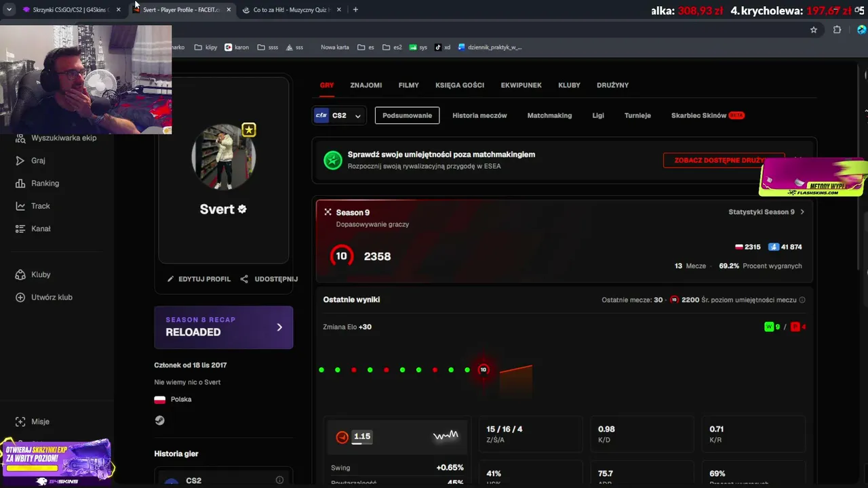
Task: Open the klipy bookmark folder
Action: click(x=205, y=47)
